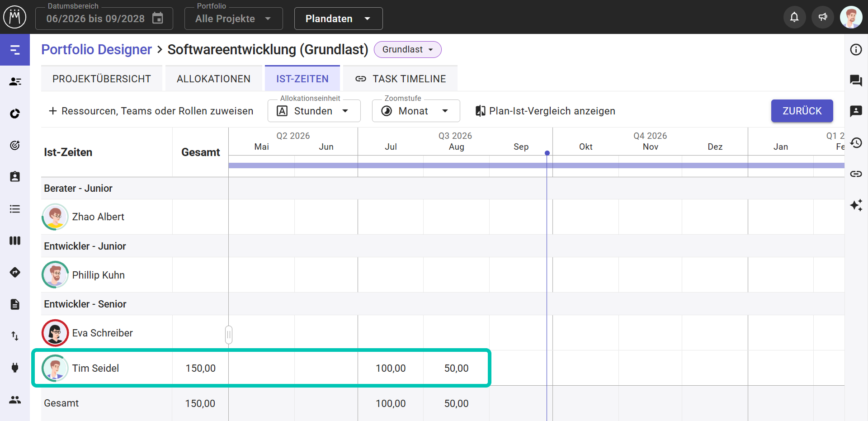Switch to the ALLOKATIONEN tab
Viewport: 868px width, 421px height.
[x=213, y=79]
